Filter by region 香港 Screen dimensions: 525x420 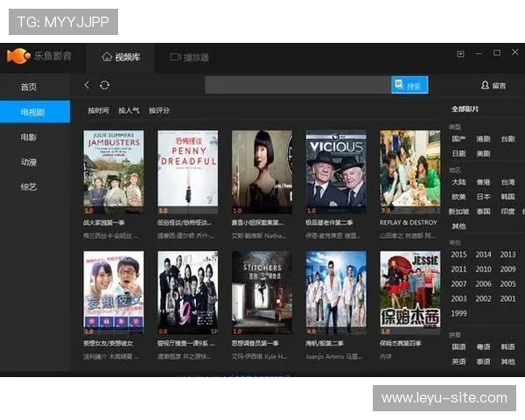(x=483, y=182)
